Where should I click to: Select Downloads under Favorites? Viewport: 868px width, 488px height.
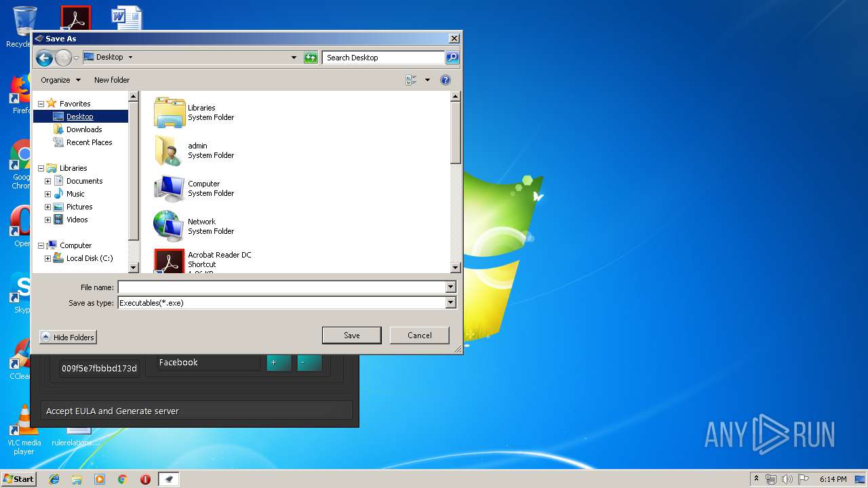click(x=84, y=129)
